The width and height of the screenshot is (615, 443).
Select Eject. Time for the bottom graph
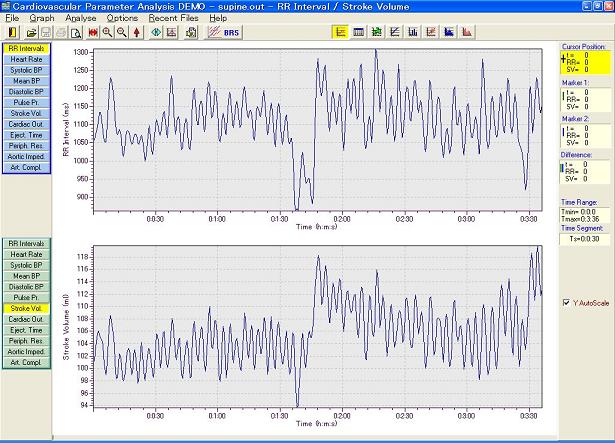26,330
